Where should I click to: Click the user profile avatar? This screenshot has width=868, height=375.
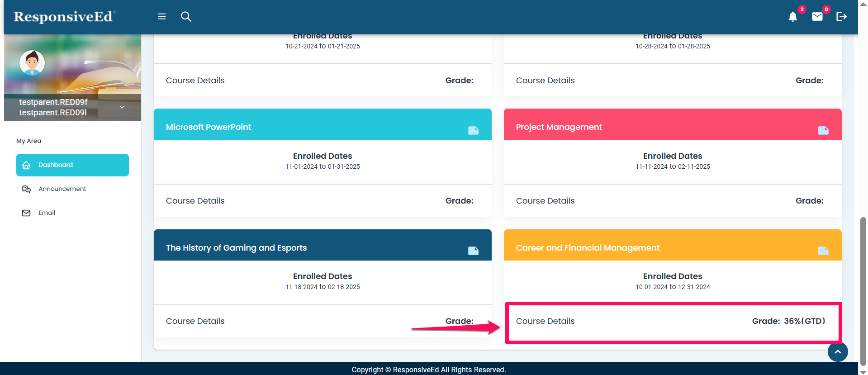32,63
